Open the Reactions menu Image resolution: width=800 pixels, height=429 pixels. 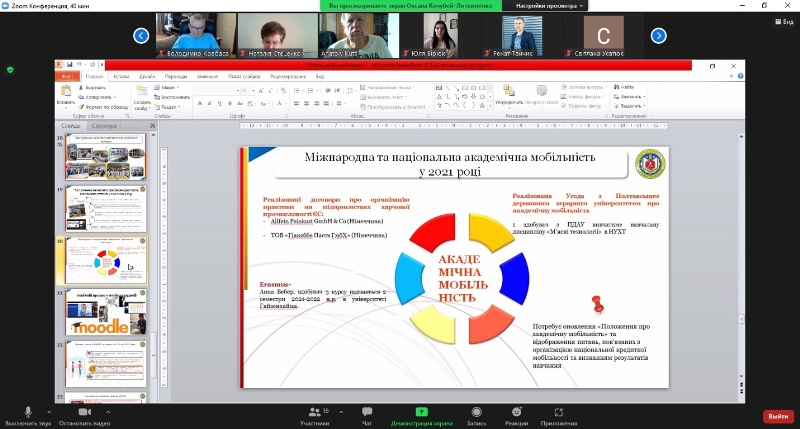click(x=516, y=411)
